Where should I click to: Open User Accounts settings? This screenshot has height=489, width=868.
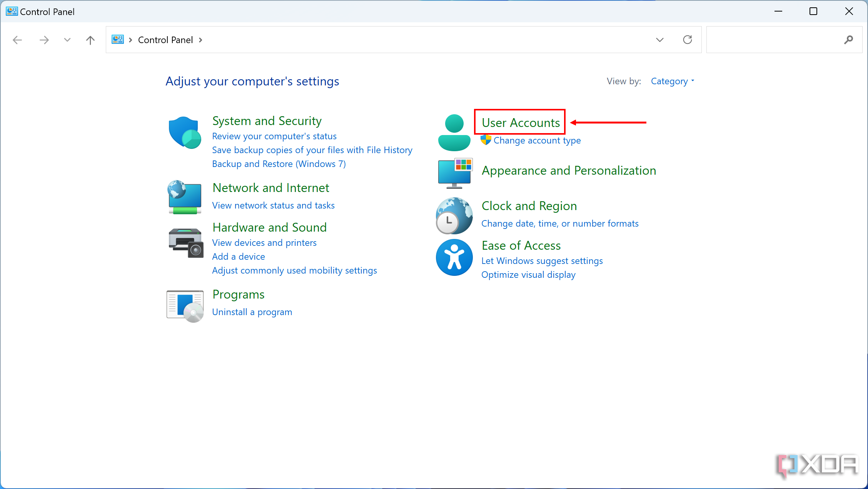click(521, 122)
